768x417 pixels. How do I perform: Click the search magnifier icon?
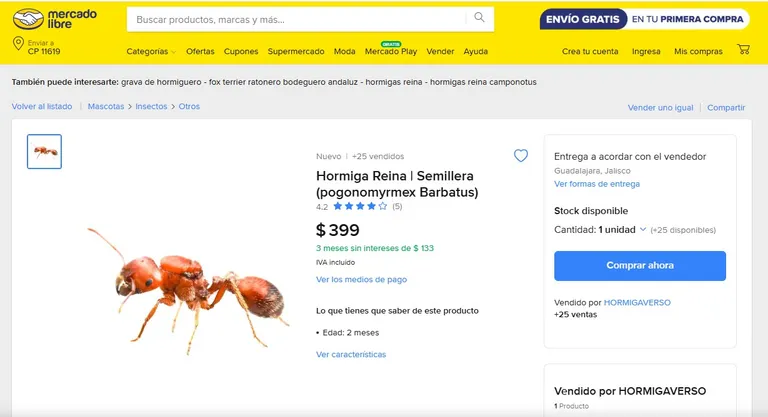[479, 18]
